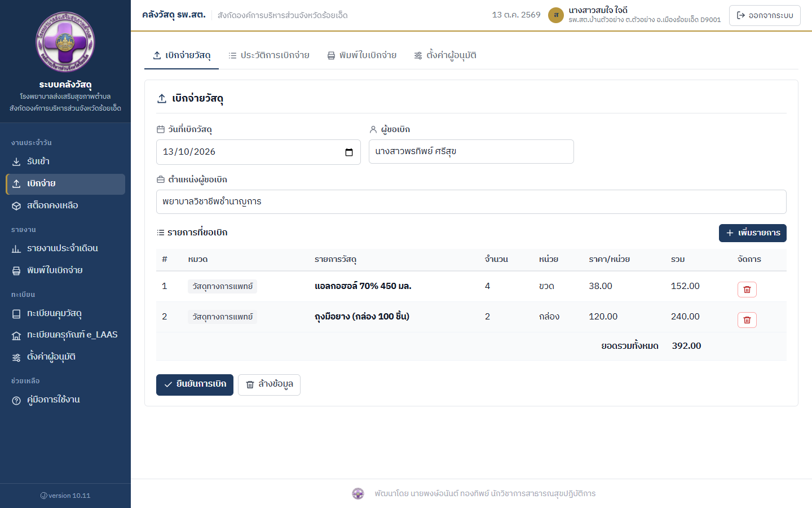Click the hospital logo emblem in sidebar
Viewport: 812px width, 508px height.
pos(65,42)
